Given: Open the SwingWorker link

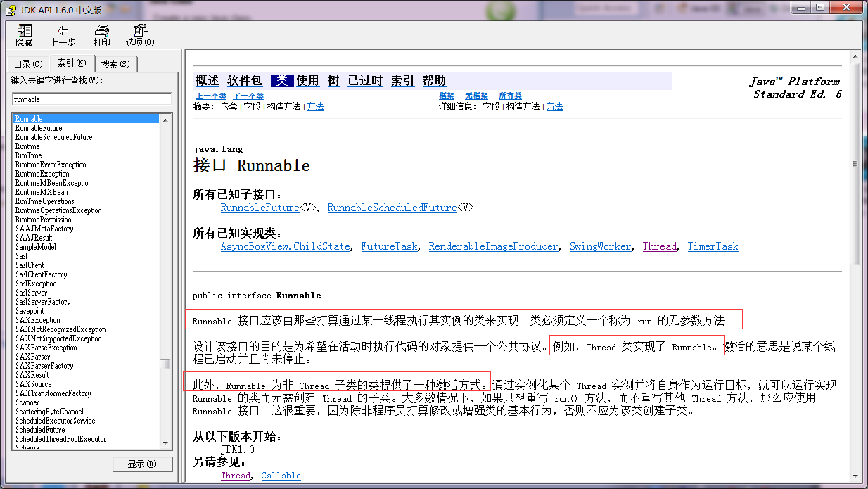Looking at the screenshot, I should coord(600,246).
